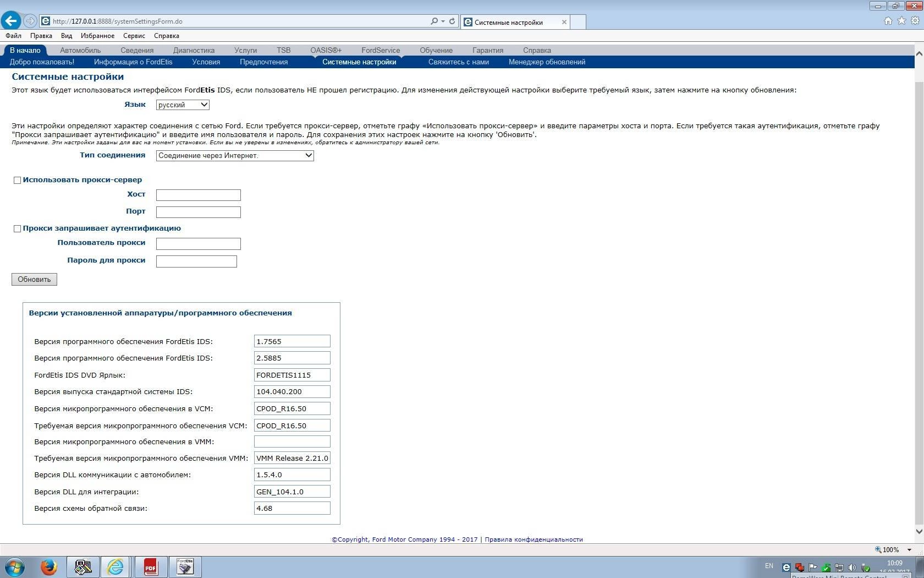
Task: Click the red DameWare screens tray icon
Action: (x=800, y=567)
